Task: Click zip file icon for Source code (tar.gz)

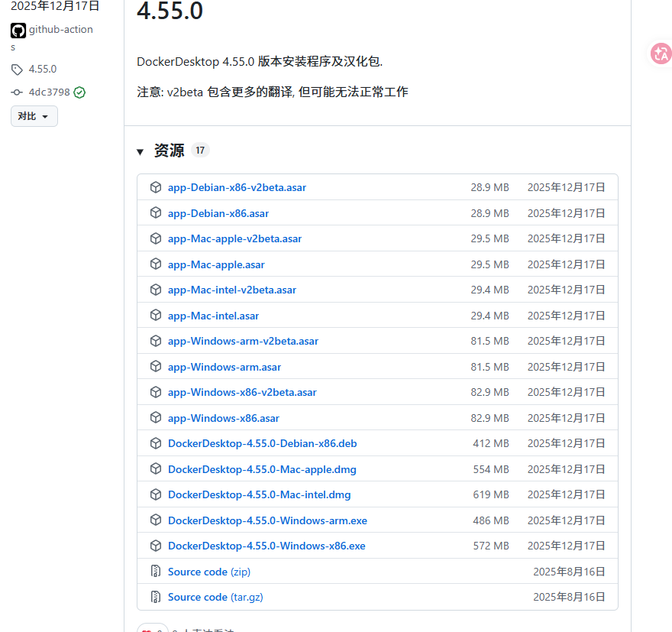Action: pos(156,597)
